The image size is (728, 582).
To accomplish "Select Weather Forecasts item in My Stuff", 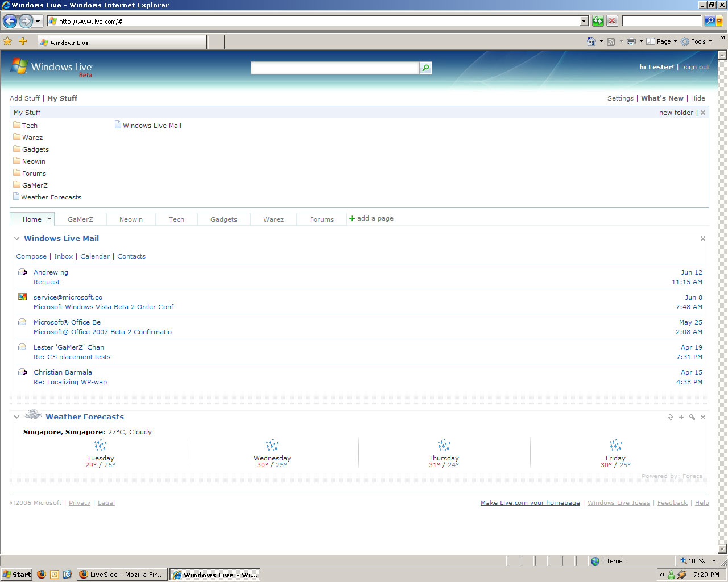I will pos(47,197).
